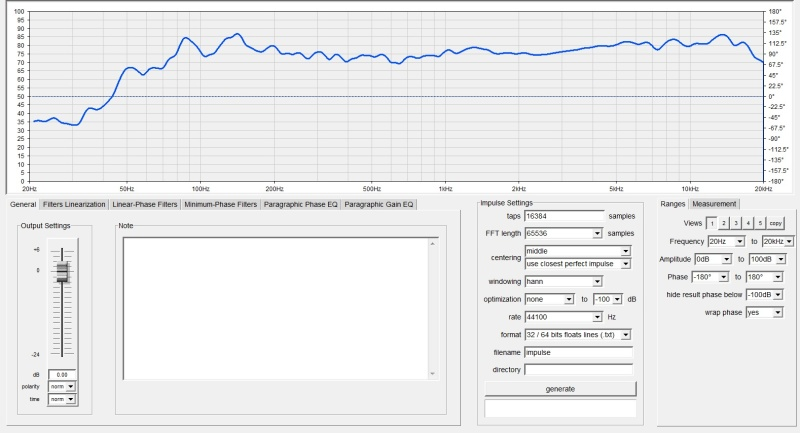The image size is (800, 433).
Task: Click the taps samples input field
Action: coord(564,216)
